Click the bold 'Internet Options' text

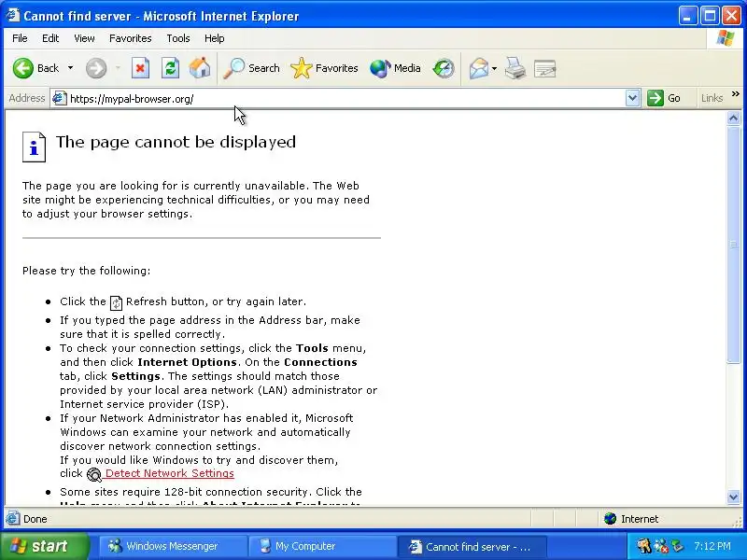pyautogui.click(x=187, y=362)
